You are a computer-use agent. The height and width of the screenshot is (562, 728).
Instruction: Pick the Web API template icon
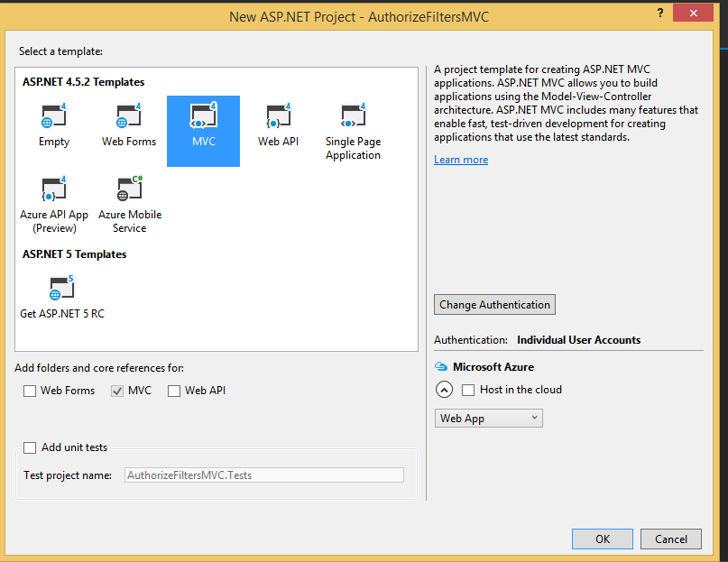click(x=279, y=115)
